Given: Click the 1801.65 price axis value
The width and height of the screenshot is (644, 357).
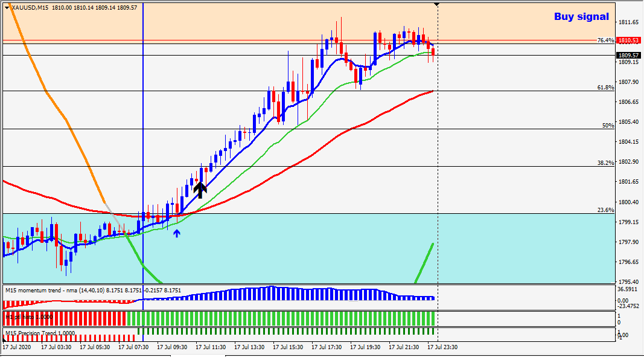Looking at the screenshot, I should click(x=628, y=182).
